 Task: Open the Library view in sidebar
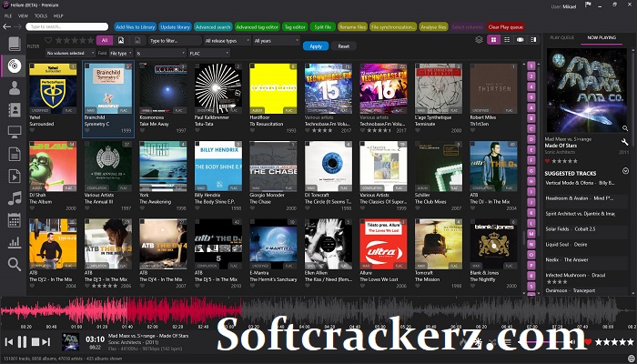click(15, 44)
